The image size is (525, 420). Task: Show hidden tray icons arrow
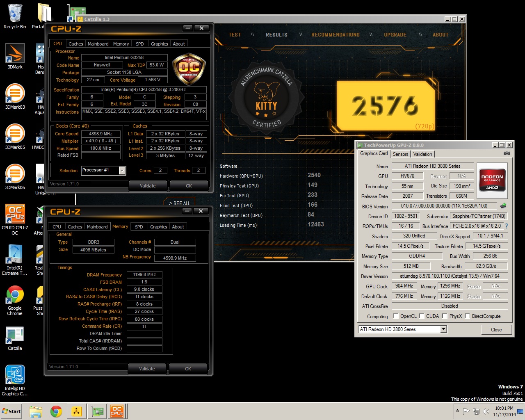pos(457,411)
